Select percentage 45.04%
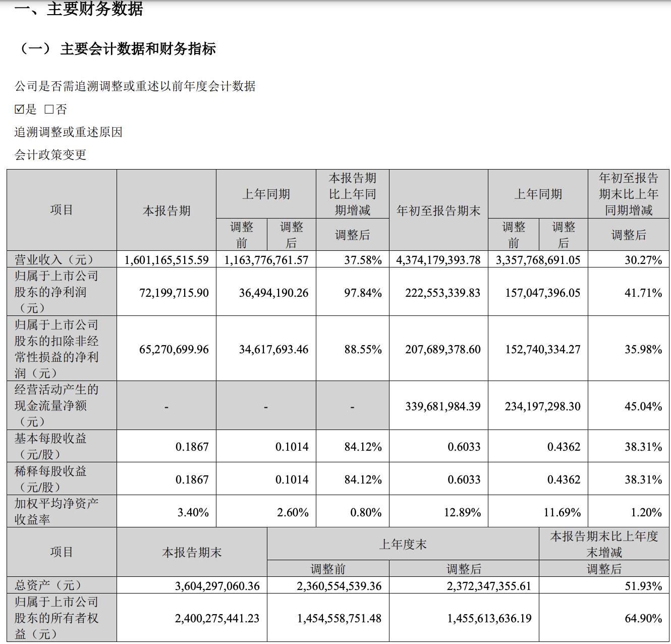Viewport: 671px width, 644px height. pyautogui.click(x=643, y=406)
